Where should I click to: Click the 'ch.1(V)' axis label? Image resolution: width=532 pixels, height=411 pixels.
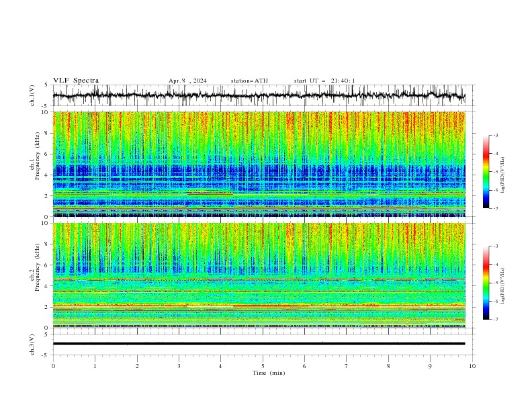[32, 95]
